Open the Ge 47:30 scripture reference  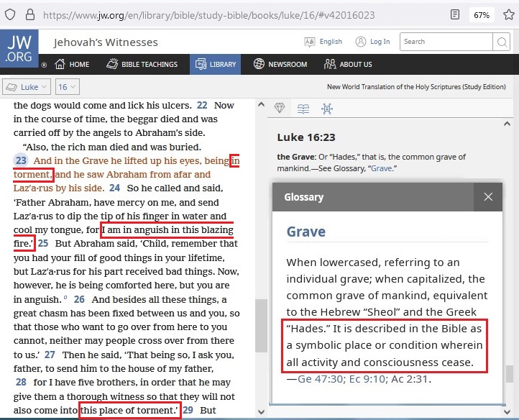320,378
